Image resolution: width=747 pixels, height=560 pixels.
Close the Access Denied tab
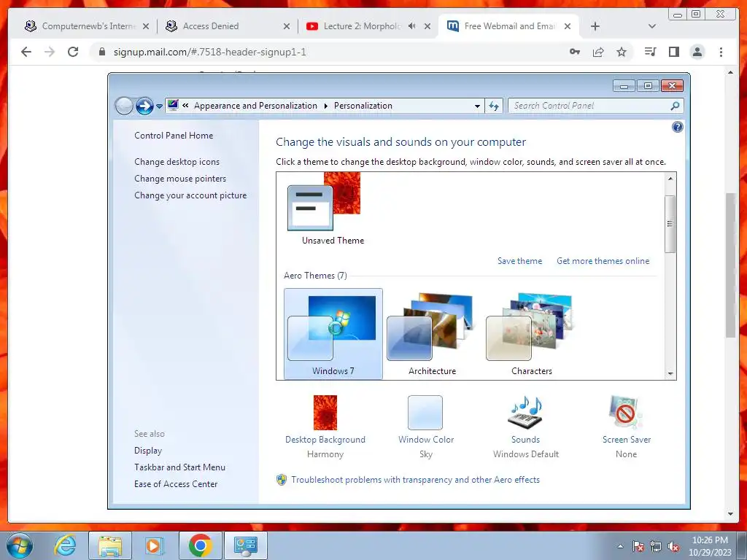(286, 27)
